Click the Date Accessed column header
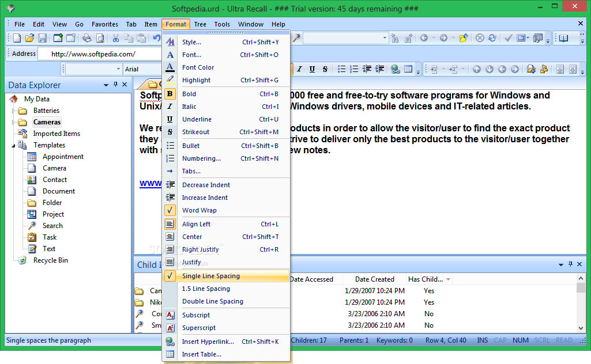 tap(311, 279)
